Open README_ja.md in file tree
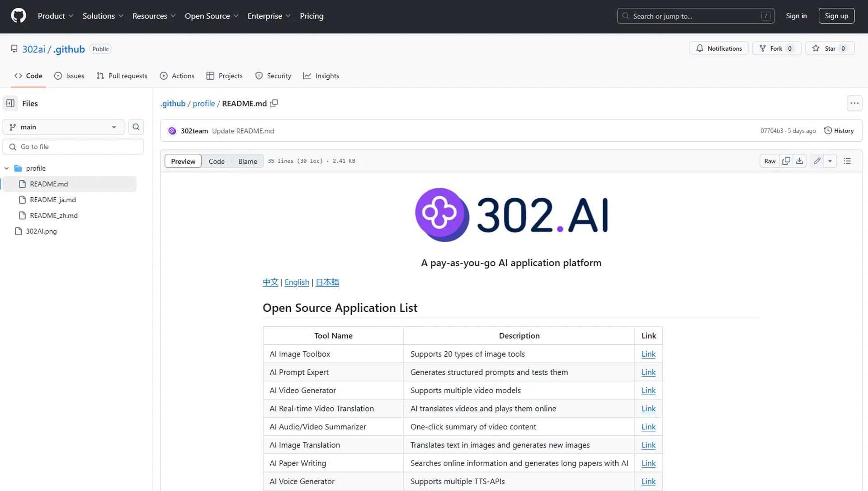868x491 pixels. 53,200
